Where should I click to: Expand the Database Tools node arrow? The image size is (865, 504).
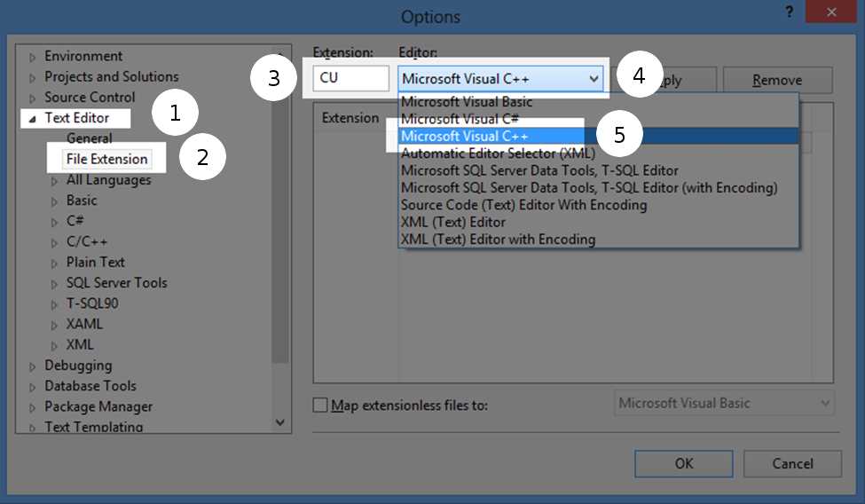[32, 387]
